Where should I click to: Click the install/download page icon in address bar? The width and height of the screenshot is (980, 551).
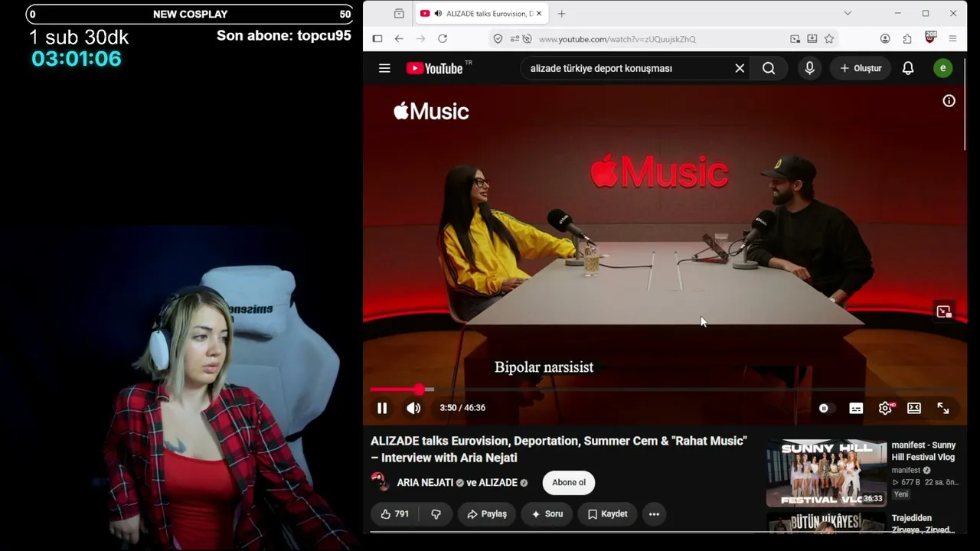(x=812, y=39)
